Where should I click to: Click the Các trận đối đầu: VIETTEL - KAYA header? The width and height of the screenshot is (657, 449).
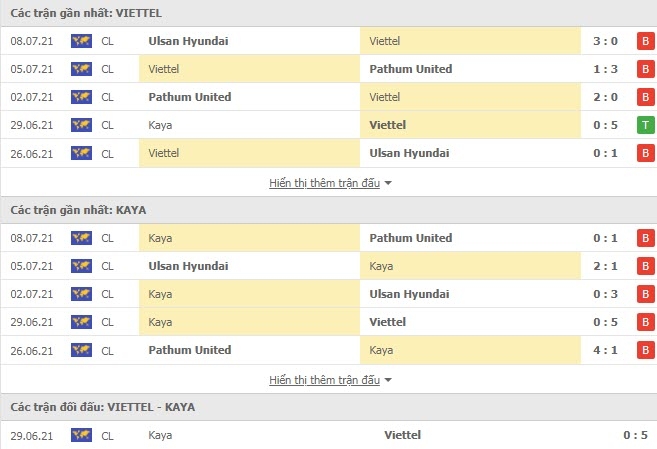click(103, 407)
